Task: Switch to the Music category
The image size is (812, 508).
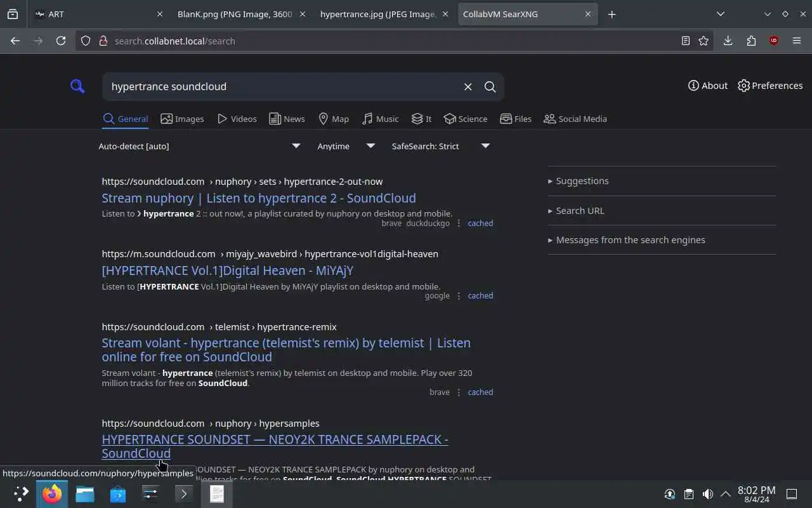Action: 380,119
